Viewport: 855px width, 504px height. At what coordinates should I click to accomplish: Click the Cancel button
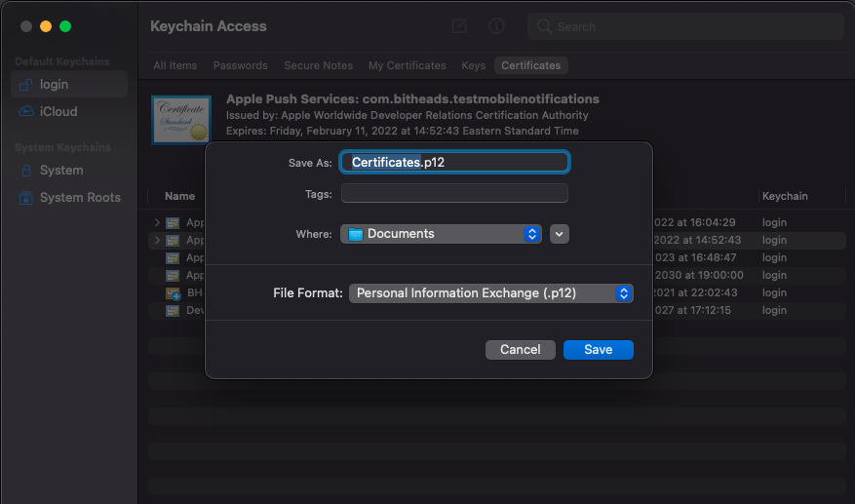click(x=521, y=350)
